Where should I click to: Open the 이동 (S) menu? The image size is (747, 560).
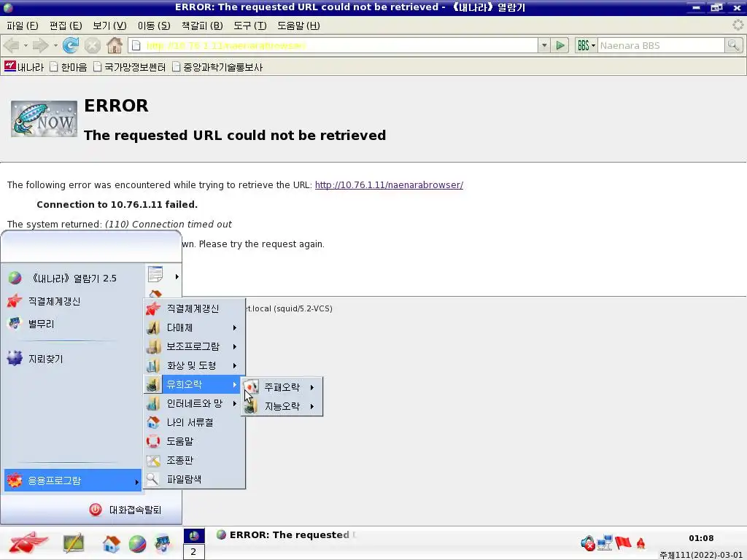154,26
